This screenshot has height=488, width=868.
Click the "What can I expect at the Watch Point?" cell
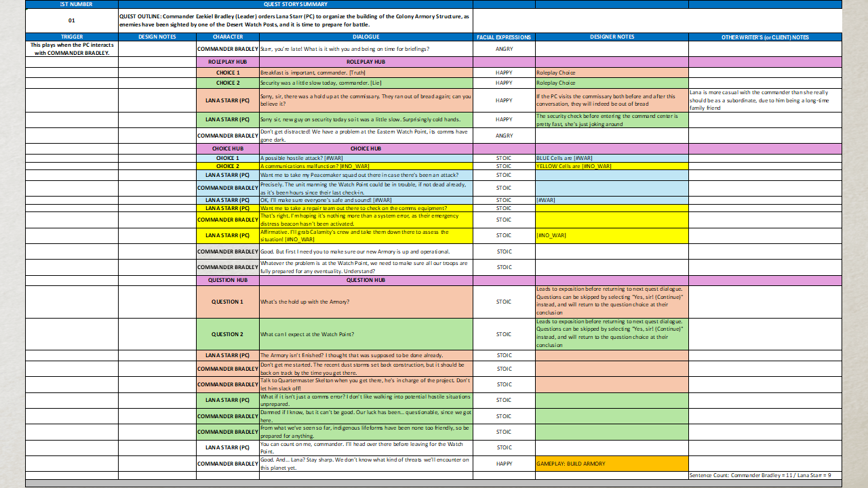point(366,334)
